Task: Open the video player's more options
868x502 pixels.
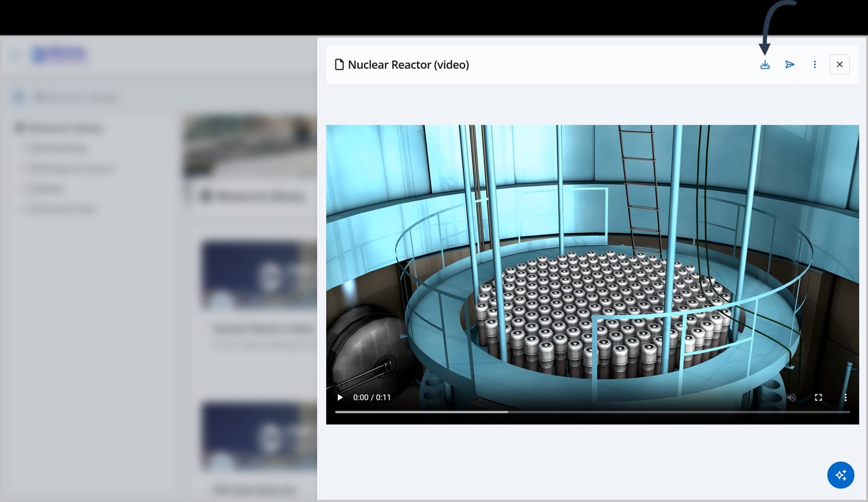Action: 845,397
